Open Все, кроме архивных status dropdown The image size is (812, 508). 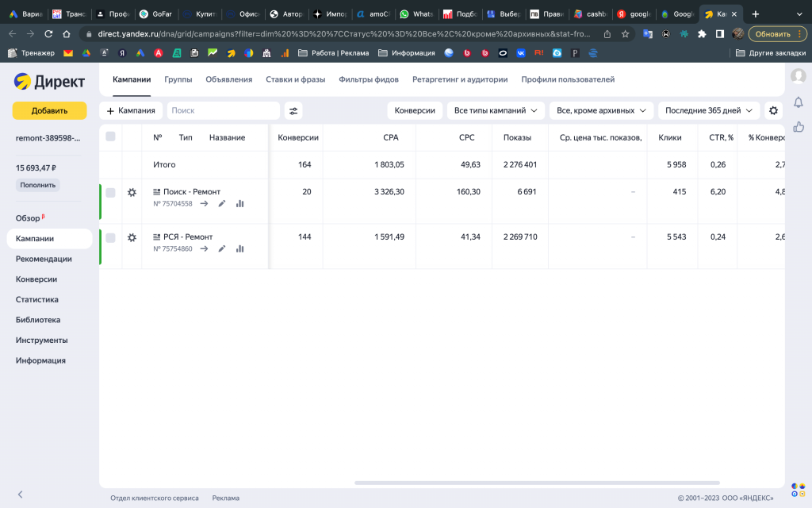point(601,111)
